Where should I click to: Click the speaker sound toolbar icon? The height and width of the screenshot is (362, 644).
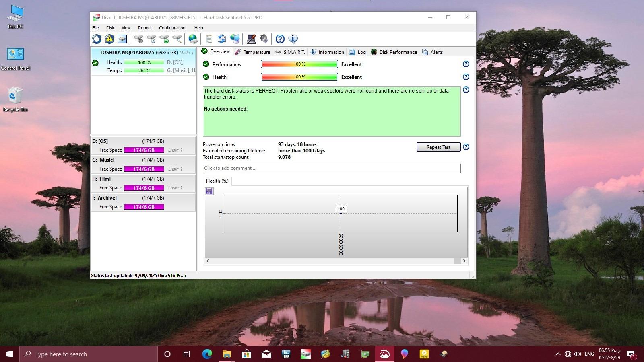pos(264,39)
